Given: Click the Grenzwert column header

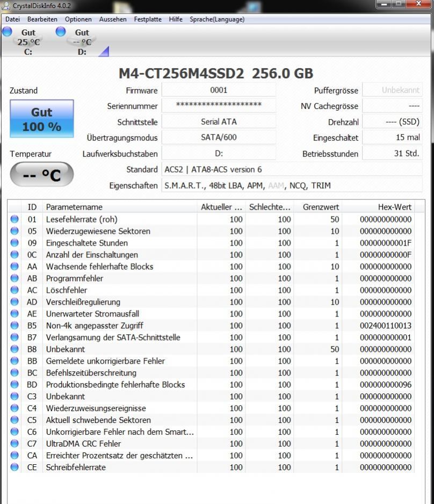Looking at the screenshot, I should [x=318, y=207].
